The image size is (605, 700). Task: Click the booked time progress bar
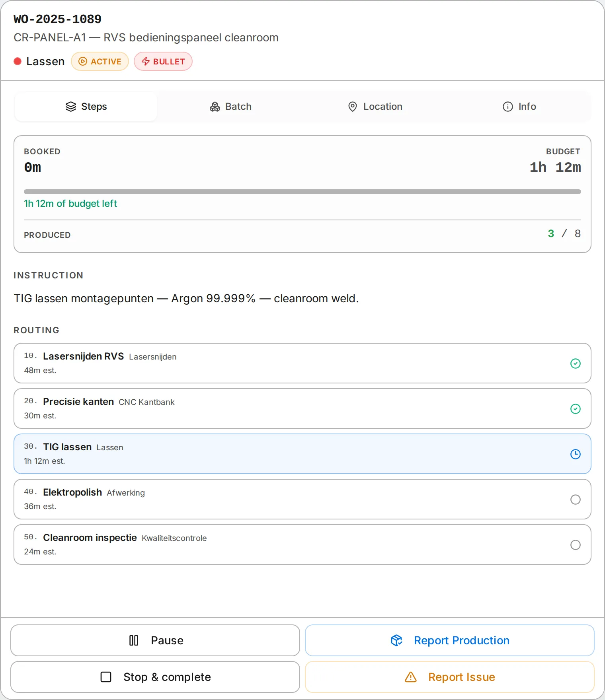click(302, 192)
